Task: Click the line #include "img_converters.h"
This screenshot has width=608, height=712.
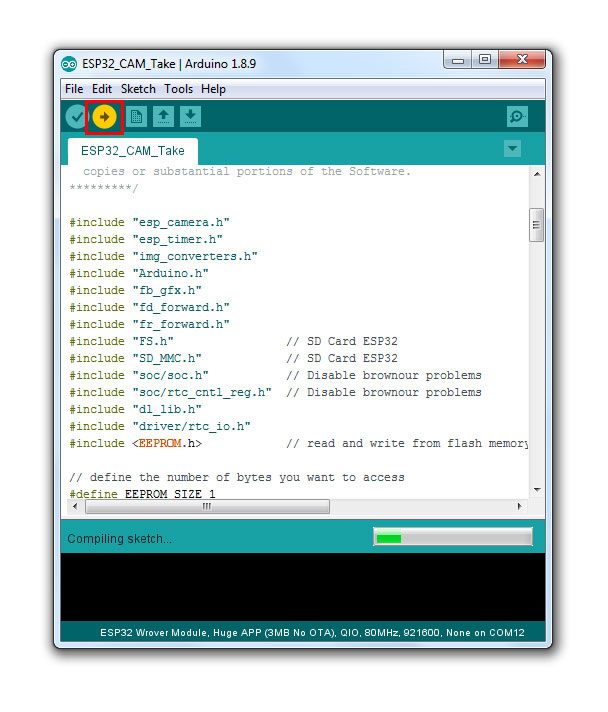Action: click(x=163, y=257)
